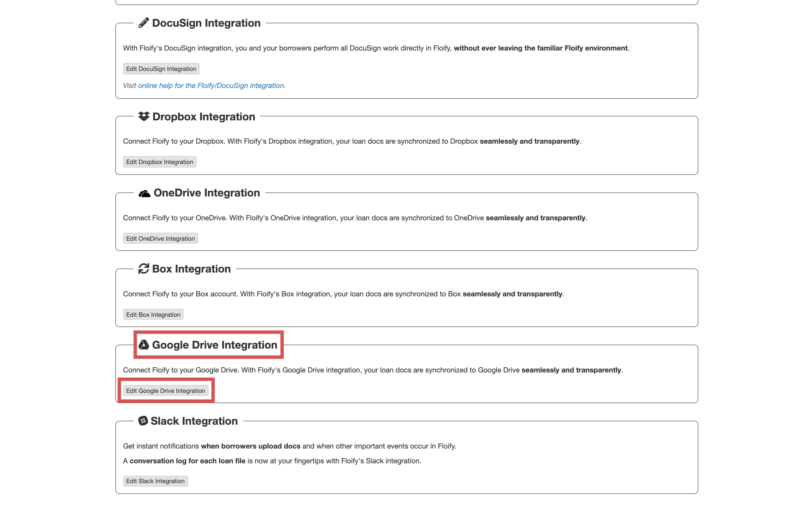This screenshot has width=812, height=507.
Task: Open Edit Slack Integration
Action: tap(155, 481)
